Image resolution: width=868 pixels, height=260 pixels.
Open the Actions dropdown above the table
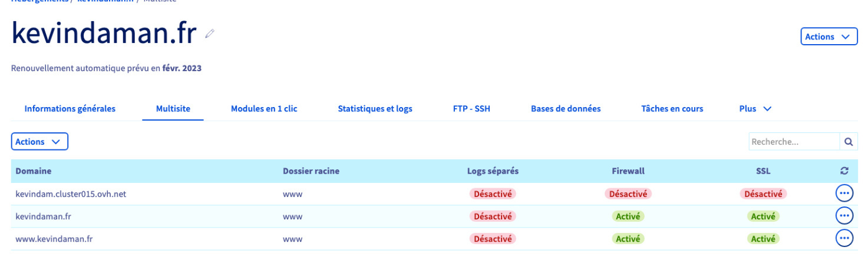39,142
